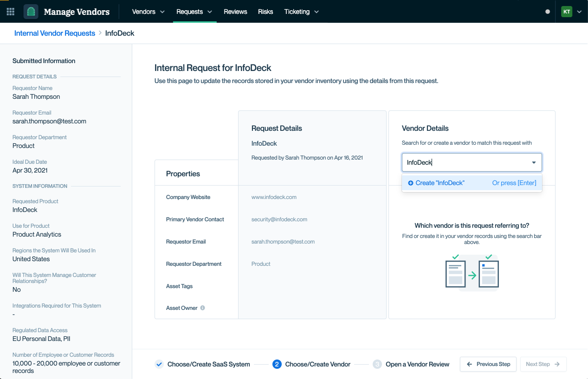Click the Apr 30, 2021 due date
The image size is (588, 379).
(30, 170)
